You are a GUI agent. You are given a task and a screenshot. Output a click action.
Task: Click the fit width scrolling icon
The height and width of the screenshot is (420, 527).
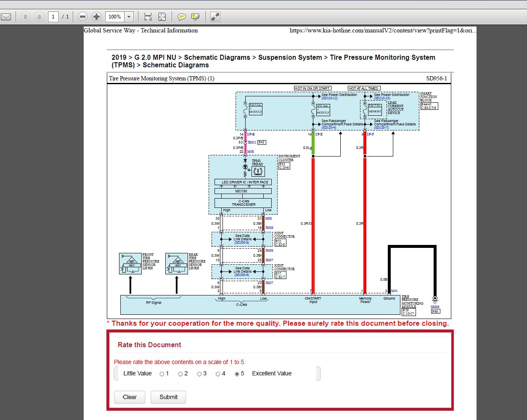(x=148, y=17)
